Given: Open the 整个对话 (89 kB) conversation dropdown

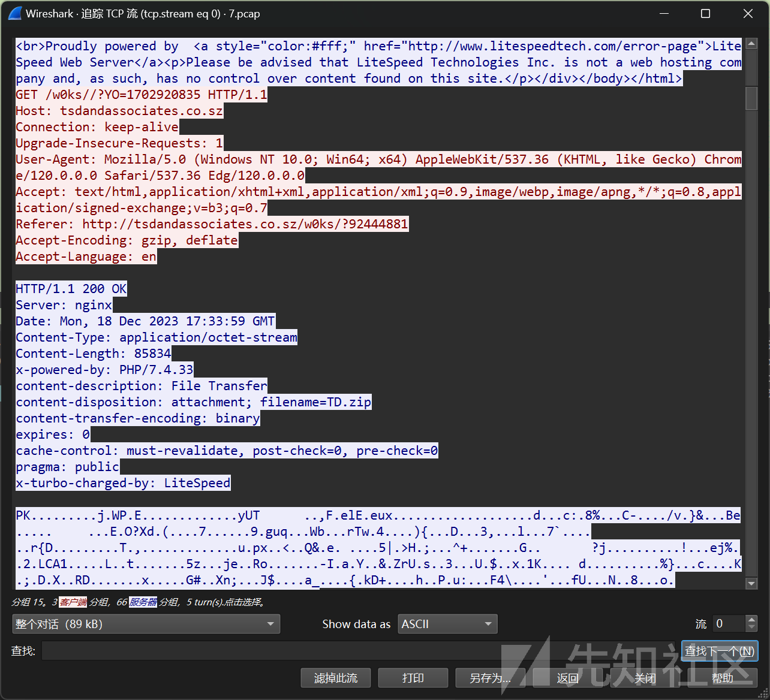Looking at the screenshot, I should pos(146,624).
